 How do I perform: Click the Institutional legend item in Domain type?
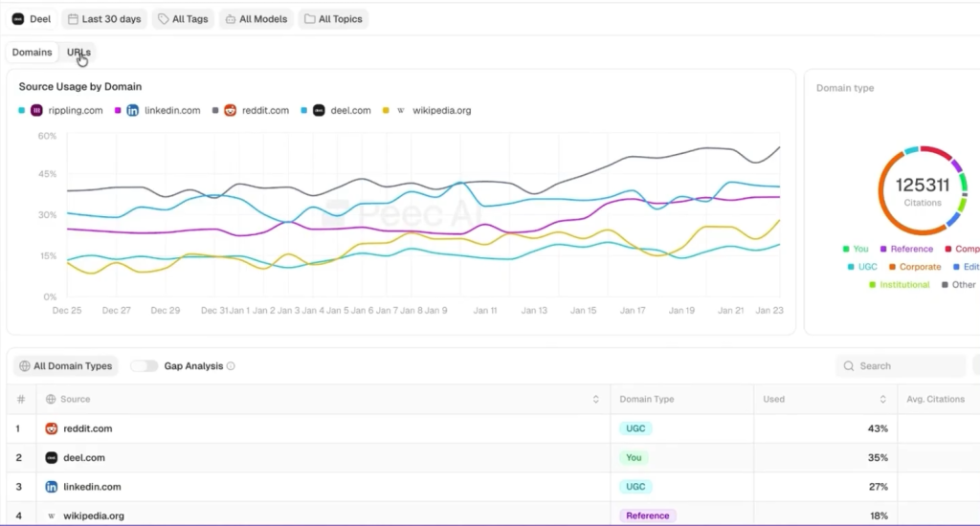tap(900, 285)
